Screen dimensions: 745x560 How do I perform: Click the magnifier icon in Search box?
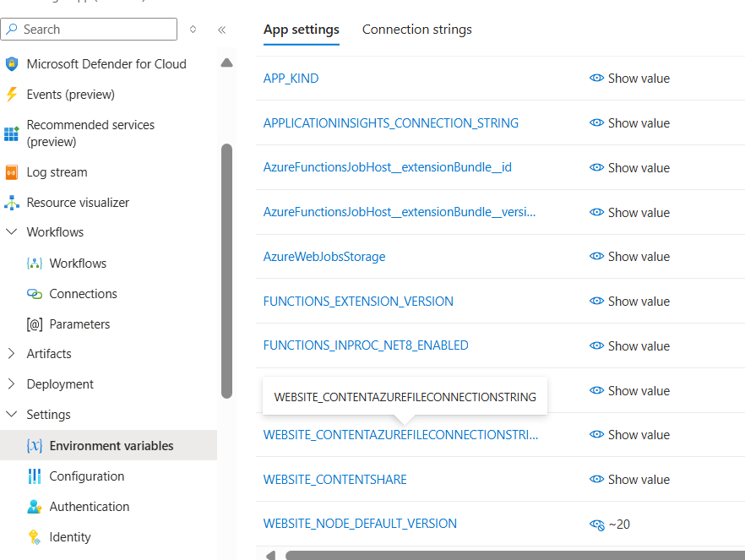(13, 29)
